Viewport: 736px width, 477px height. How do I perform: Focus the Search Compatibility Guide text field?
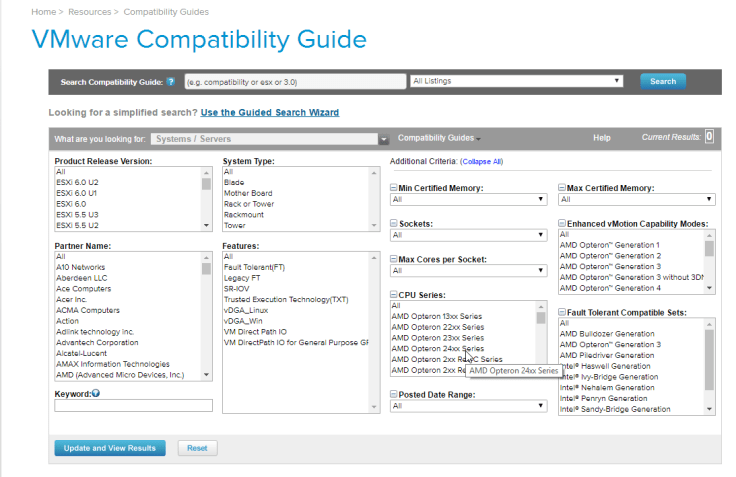point(295,82)
